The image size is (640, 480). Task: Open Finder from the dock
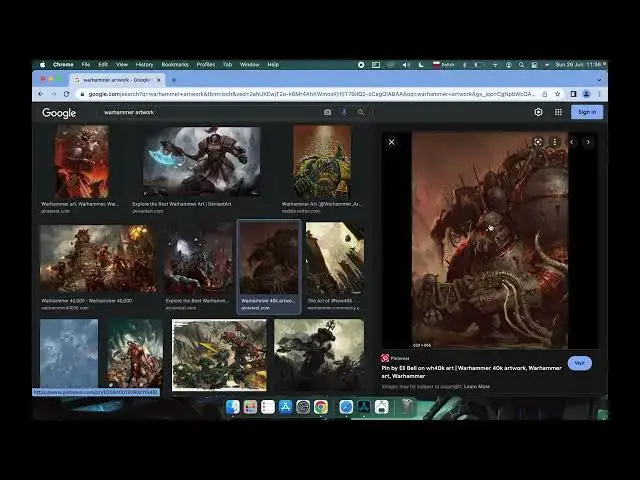(233, 407)
